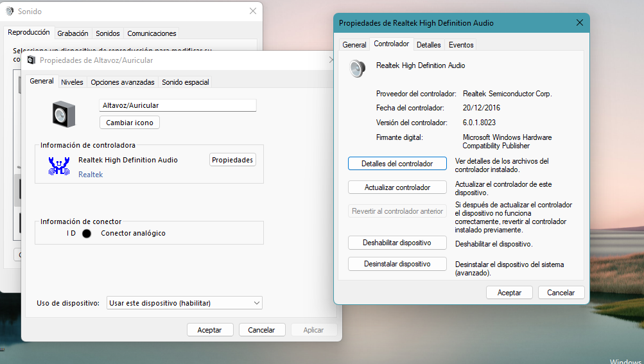Click Realtek High Definition Audio controller name
Image resolution: width=644 pixels, height=364 pixels.
point(128,160)
